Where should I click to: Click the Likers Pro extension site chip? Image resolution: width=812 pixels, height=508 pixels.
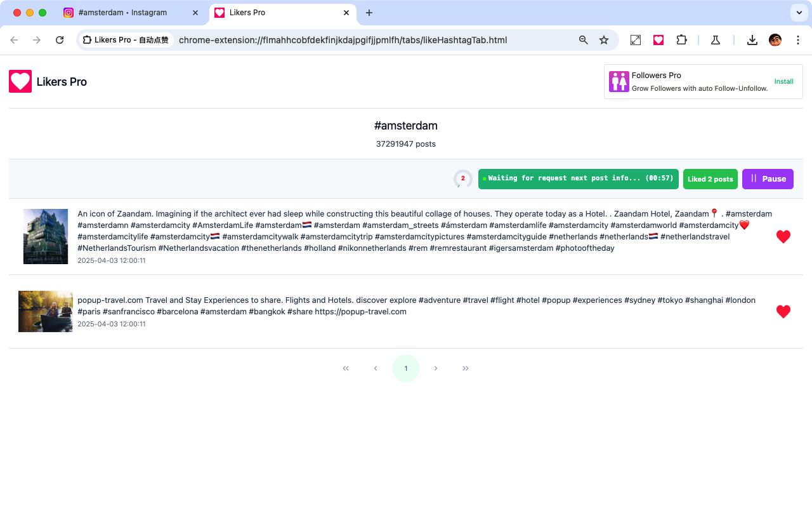[x=126, y=40]
